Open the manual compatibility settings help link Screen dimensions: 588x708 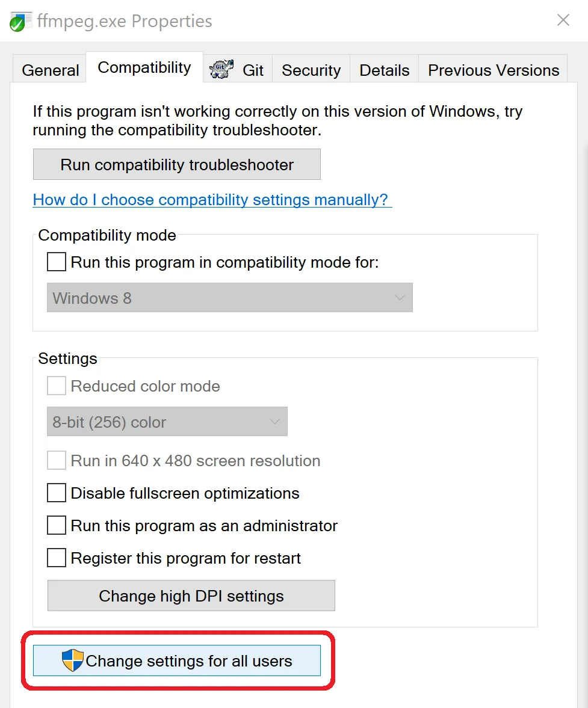212,200
